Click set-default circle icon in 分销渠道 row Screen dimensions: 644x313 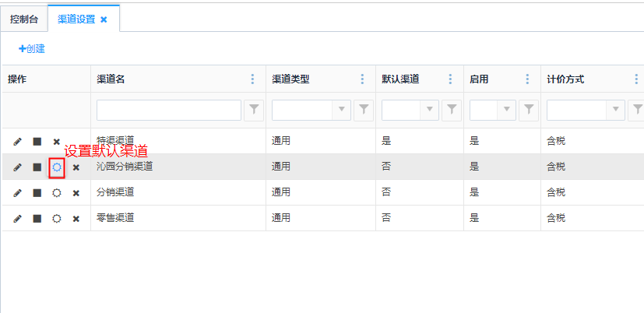pyautogui.click(x=56, y=193)
